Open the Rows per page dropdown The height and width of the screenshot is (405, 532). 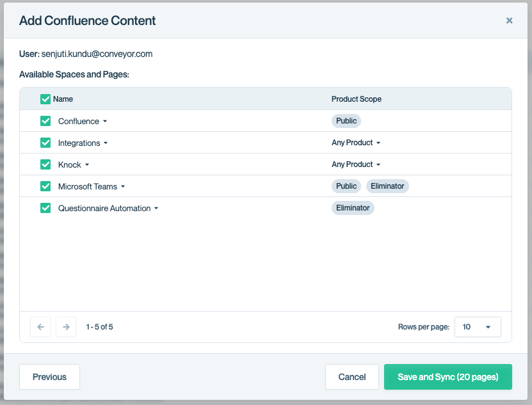click(478, 327)
